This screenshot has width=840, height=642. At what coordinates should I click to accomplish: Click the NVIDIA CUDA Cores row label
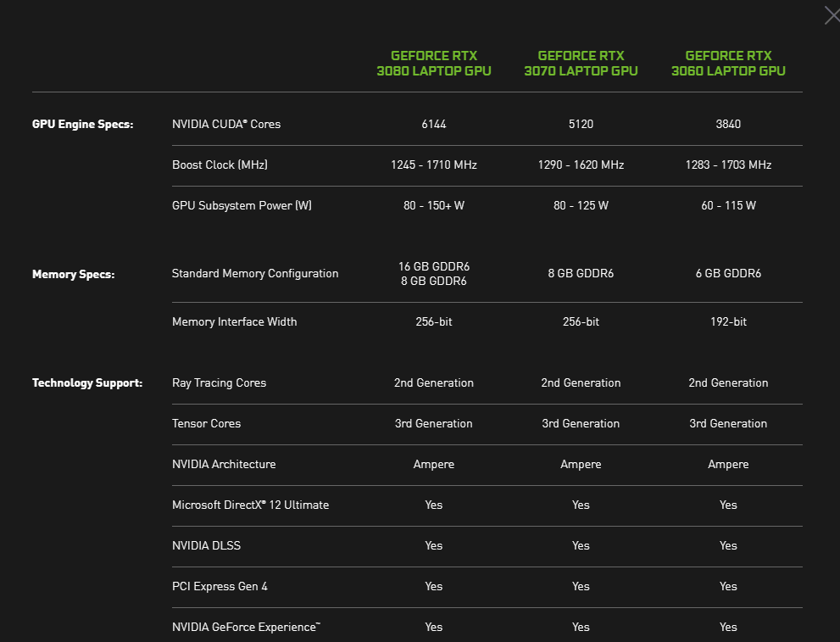point(226,124)
